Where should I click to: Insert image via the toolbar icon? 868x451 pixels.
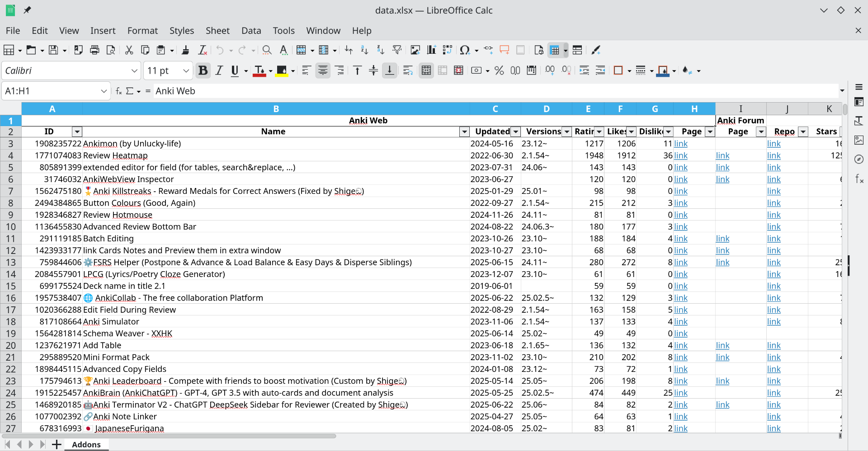(x=415, y=50)
